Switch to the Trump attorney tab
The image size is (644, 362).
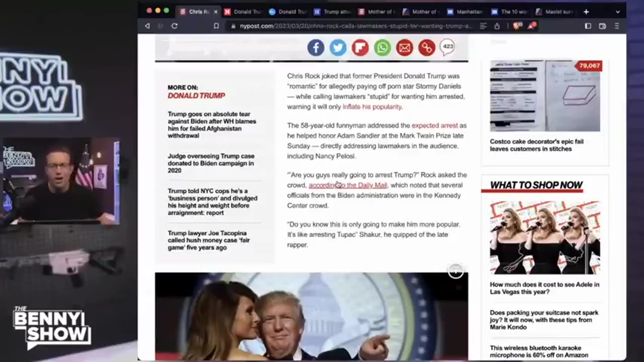tap(332, 12)
